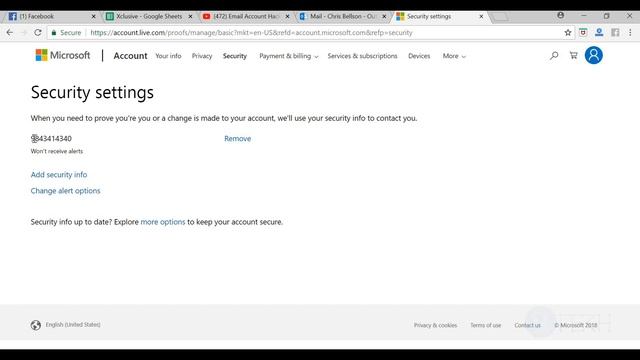Click the address bar URL
Viewport: 640px width, 360px height.
pyautogui.click(x=251, y=33)
